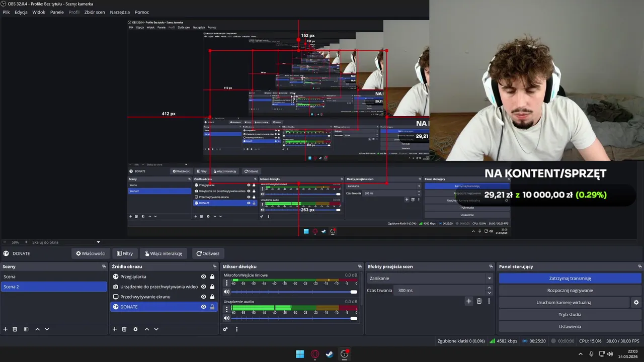This screenshot has width=644, height=362.
Task: Zoom in preview with plus icon
Action: coord(26,242)
